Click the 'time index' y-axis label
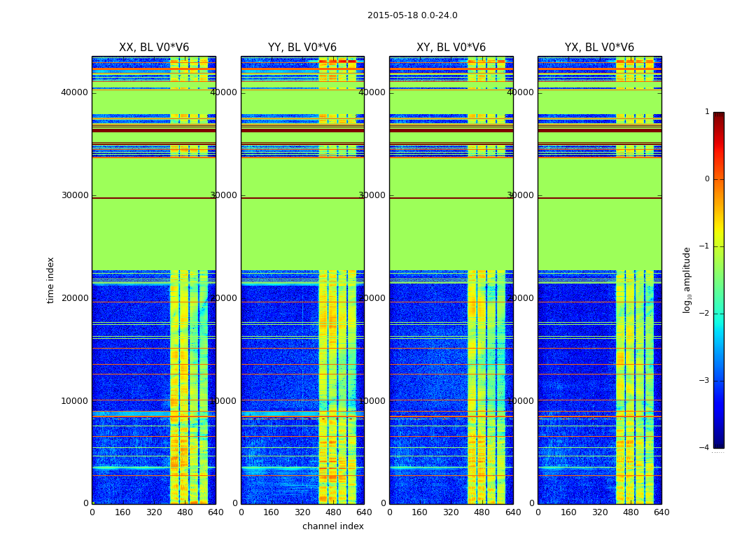The height and width of the screenshot is (560, 735). coord(50,279)
